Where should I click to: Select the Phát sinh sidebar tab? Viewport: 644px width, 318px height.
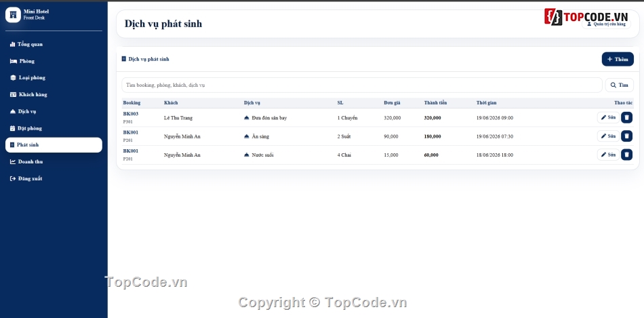pos(54,144)
